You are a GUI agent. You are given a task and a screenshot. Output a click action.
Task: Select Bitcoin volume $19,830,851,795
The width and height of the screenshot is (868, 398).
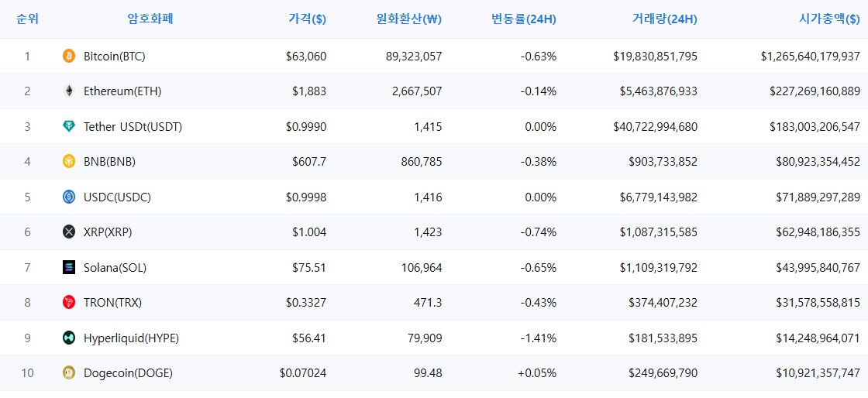[x=656, y=57]
